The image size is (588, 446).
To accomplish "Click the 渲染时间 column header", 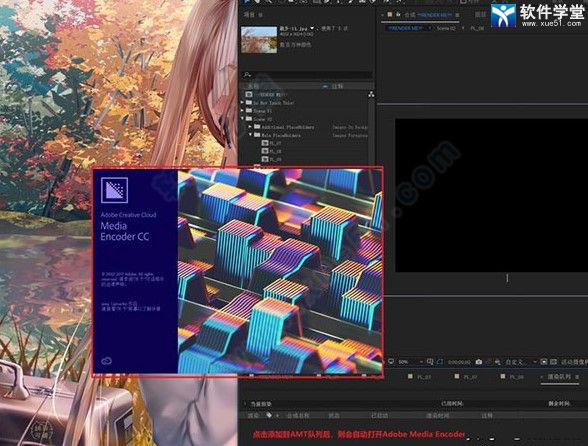I will pos(437,415).
